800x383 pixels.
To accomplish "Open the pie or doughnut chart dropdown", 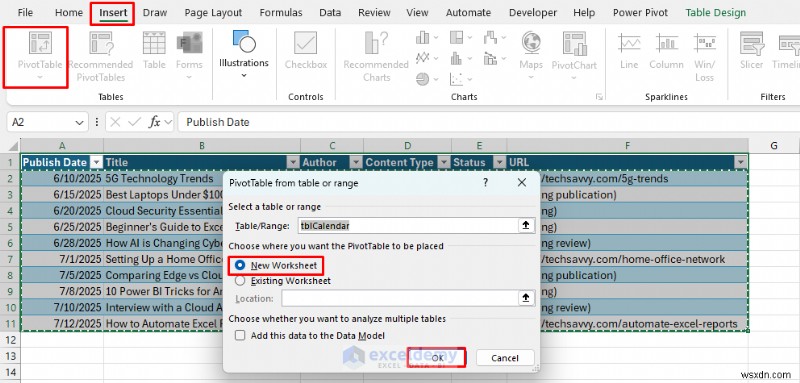I will coord(436,79).
